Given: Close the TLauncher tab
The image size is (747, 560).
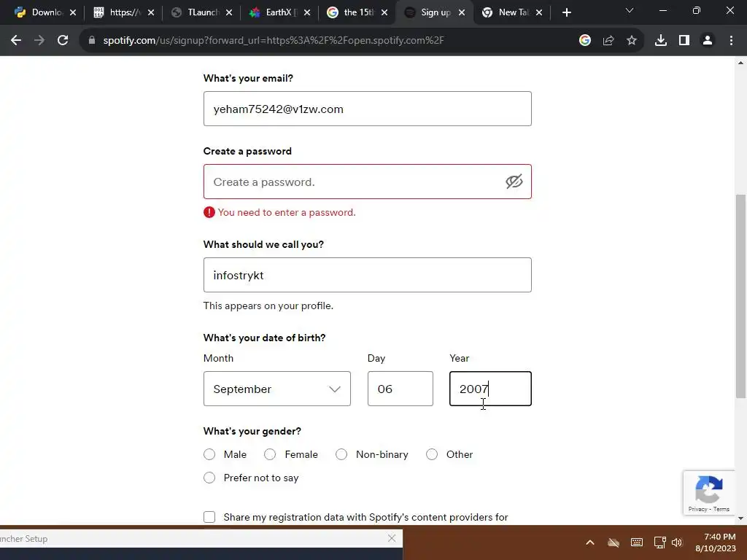Looking at the screenshot, I should [x=229, y=13].
